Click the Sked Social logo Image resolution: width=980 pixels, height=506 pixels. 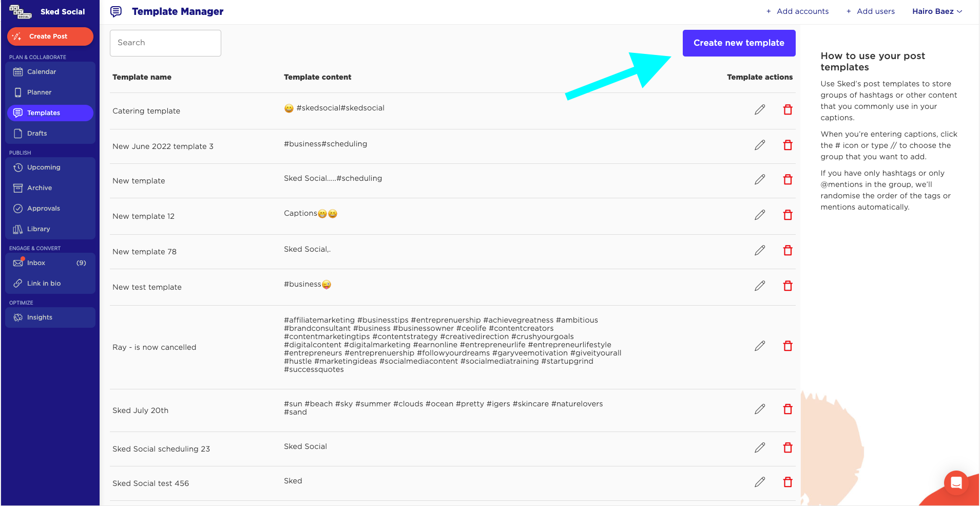click(x=21, y=11)
